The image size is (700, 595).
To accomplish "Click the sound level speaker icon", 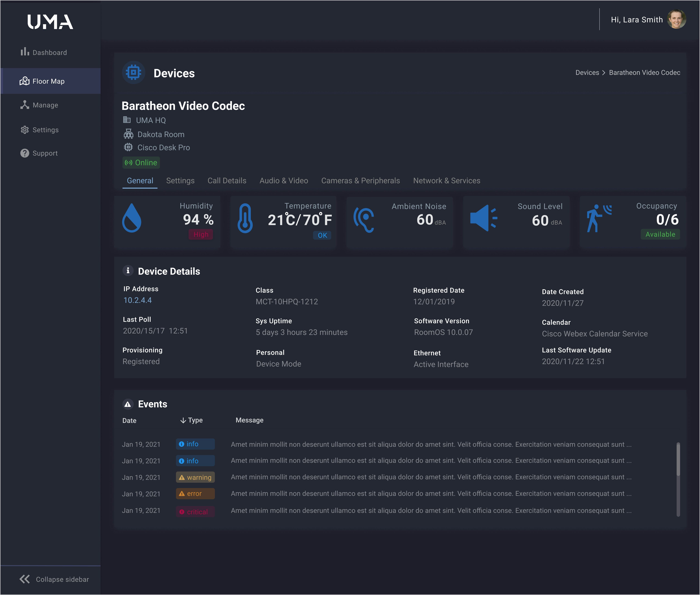I will pos(483,218).
